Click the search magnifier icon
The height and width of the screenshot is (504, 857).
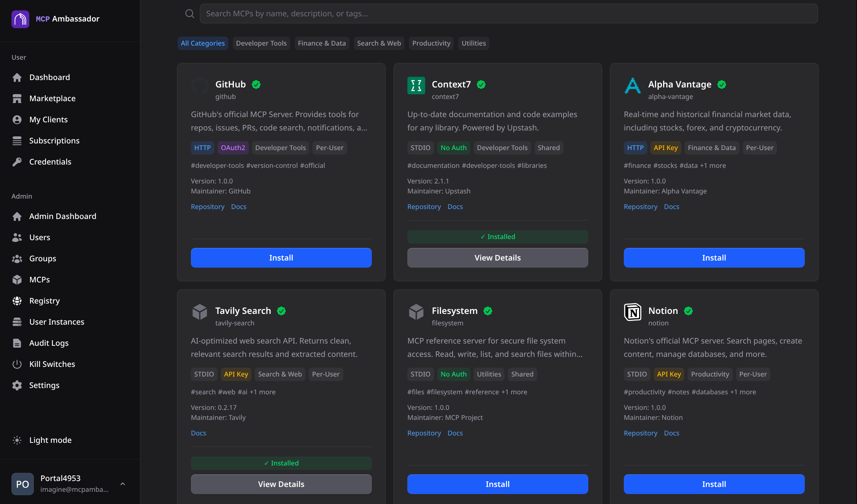click(x=189, y=14)
